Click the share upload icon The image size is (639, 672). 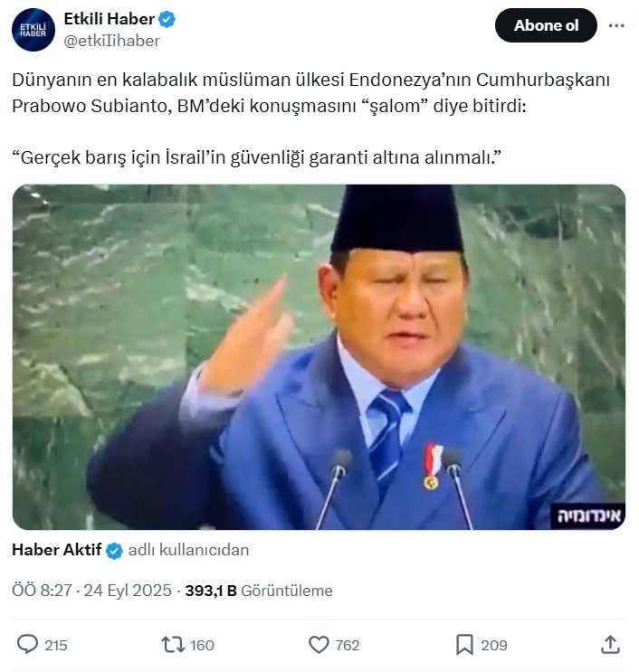[x=610, y=644]
